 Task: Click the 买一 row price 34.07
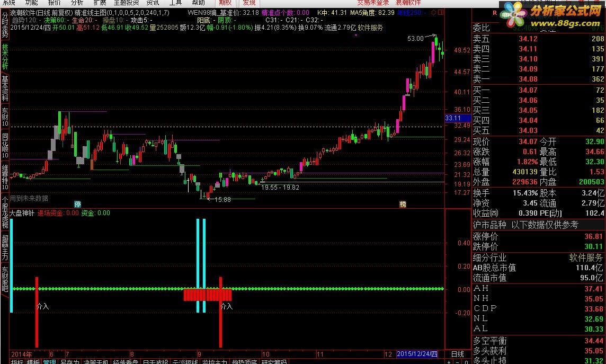pyautogui.click(x=528, y=90)
